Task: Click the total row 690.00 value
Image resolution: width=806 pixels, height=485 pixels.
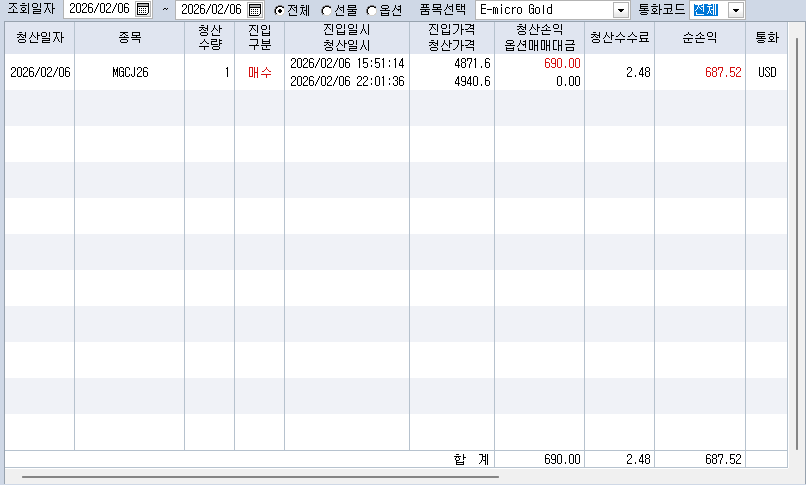Action: [562, 459]
